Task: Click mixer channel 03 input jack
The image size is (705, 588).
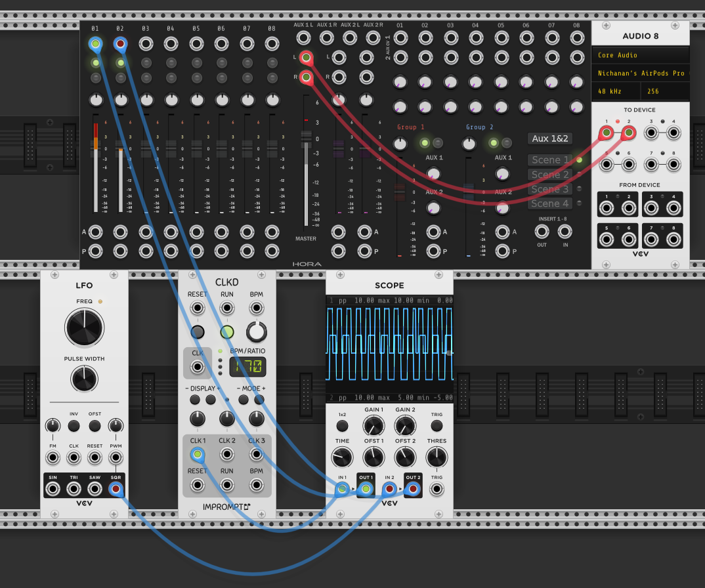Action: click(x=146, y=43)
